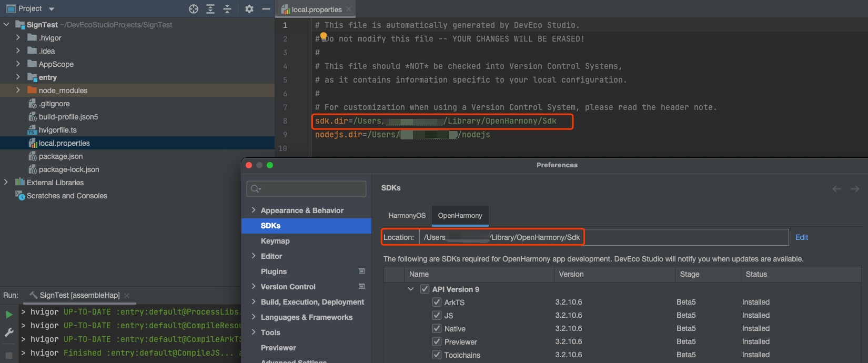Hide the Project panel with minus icon
This screenshot has width=868, height=363.
click(266, 9)
